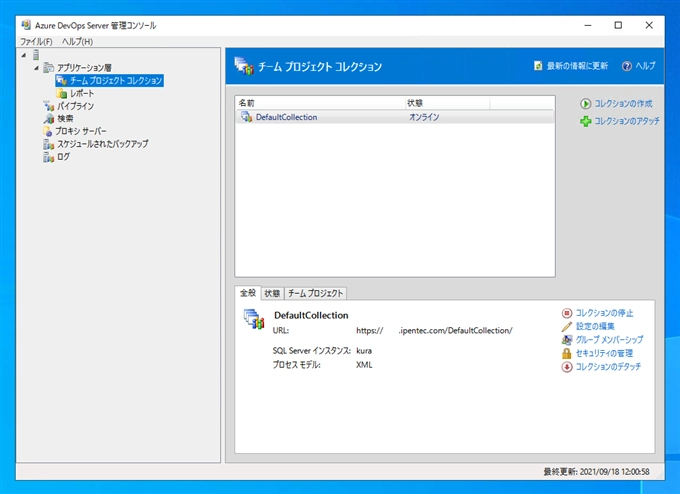
Task: Open the パイプライン tree node
Action: click(x=75, y=106)
